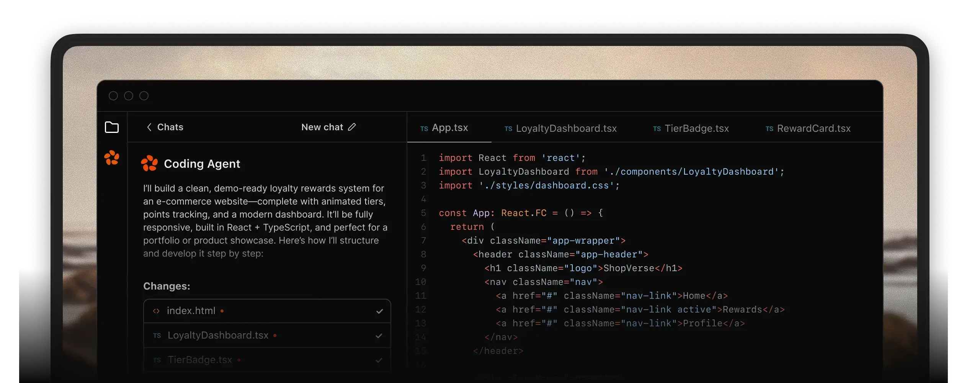The image size is (980, 383).
Task: Click line number 7 in the editor gutter
Action: [x=423, y=241]
